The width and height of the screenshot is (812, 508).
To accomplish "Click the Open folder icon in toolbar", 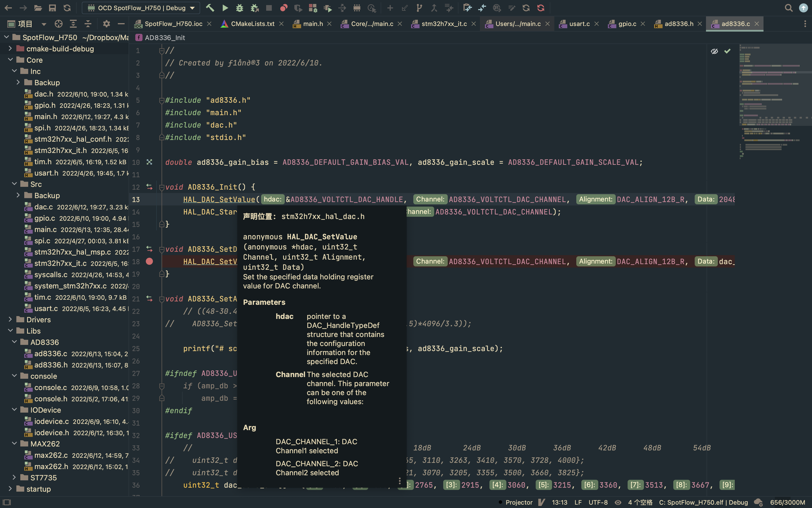I will (x=38, y=8).
